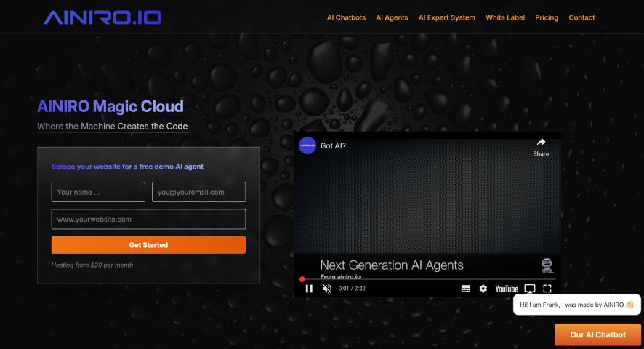Open the Our AI Chatbot widget
This screenshot has height=349, width=644.
coord(597,334)
